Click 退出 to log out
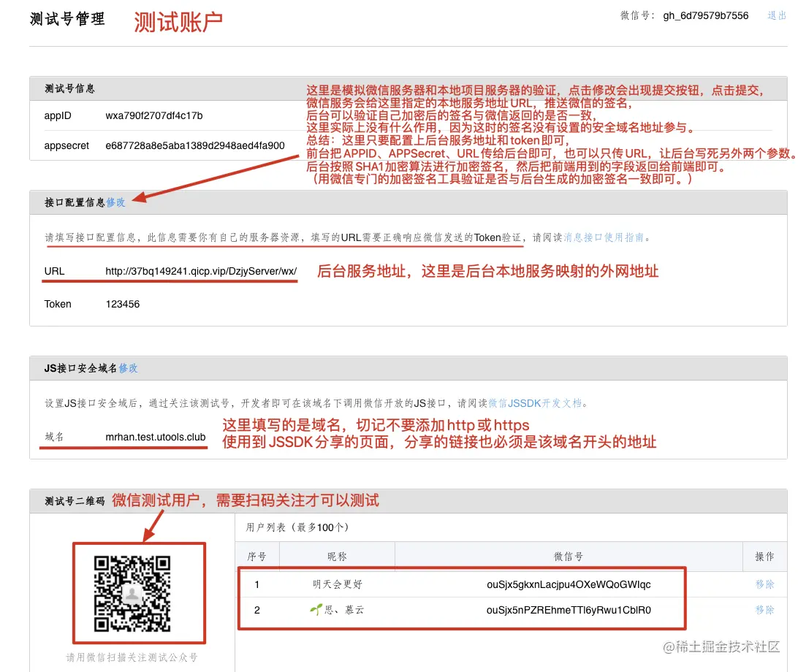The width and height of the screenshot is (798, 672). click(776, 15)
